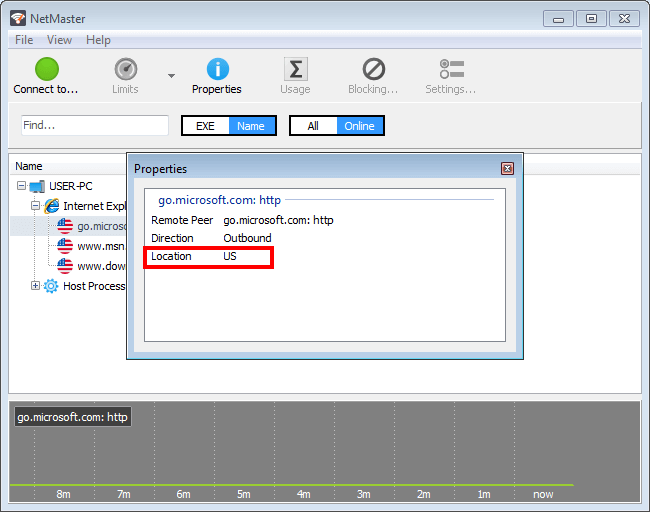Click the Host Process gear icon

51,286
